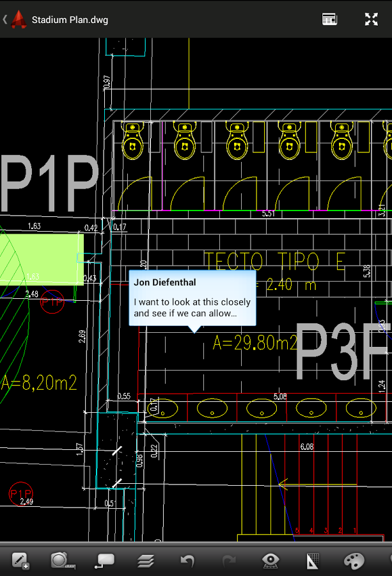392x576 pixels.
Task: Tap the Stadium Plan.dwg title
Action: tap(70, 20)
